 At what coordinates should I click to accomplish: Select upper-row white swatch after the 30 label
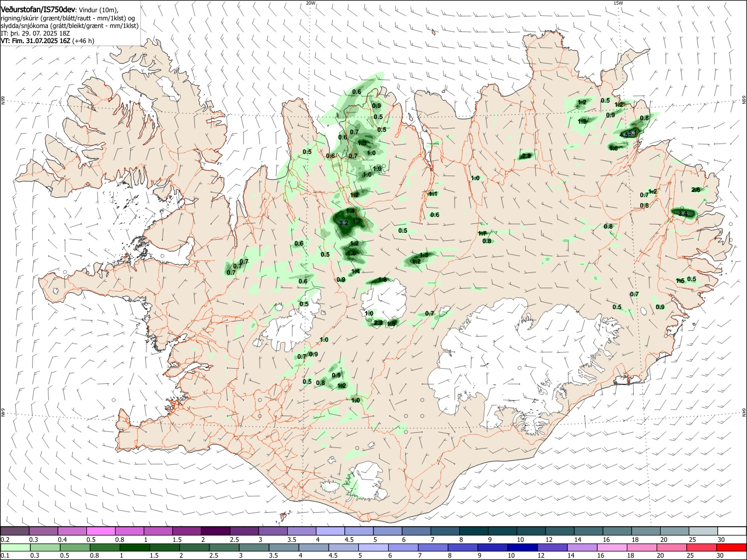732,531
